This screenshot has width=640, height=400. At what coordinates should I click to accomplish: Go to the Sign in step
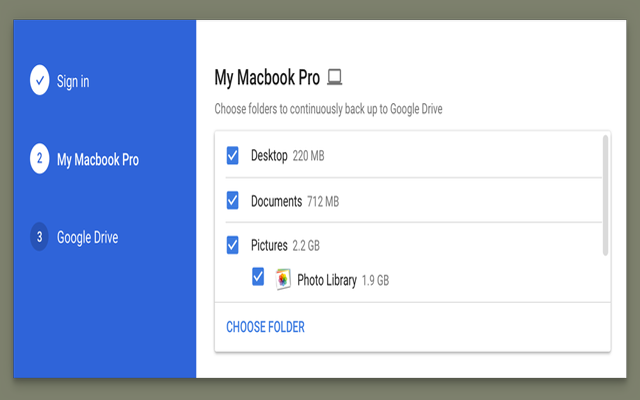(x=72, y=82)
